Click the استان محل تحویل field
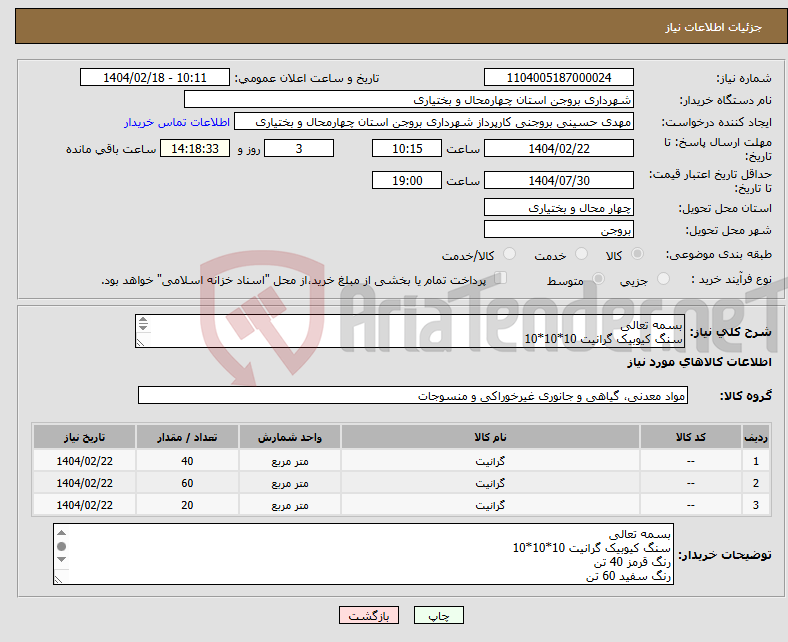 (x=558, y=208)
